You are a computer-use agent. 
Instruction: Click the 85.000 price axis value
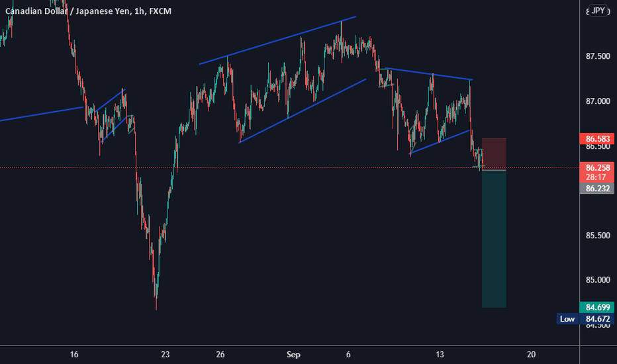click(x=598, y=280)
